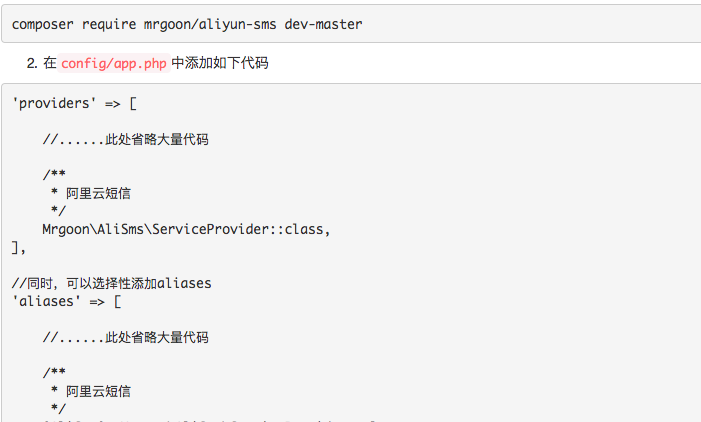Click the second */ comment closer
The height and width of the screenshot is (422, 701).
(58, 409)
